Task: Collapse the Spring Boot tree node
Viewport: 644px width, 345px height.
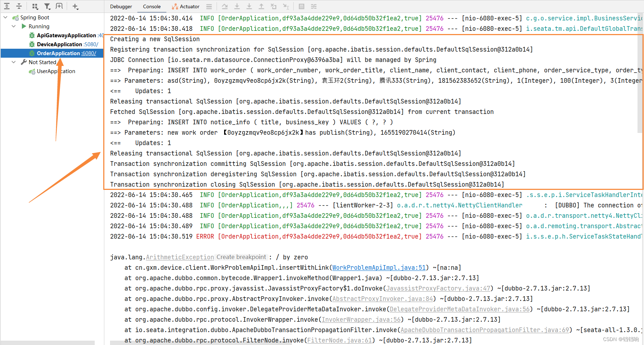Action: click(x=5, y=17)
